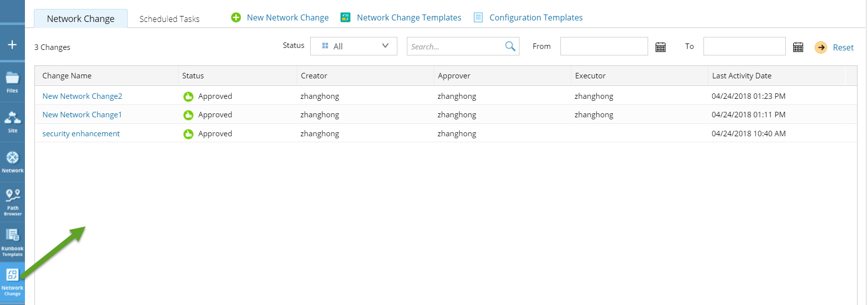The width and height of the screenshot is (868, 305).
Task: Open the Site sidebar icon
Action: tap(12, 122)
